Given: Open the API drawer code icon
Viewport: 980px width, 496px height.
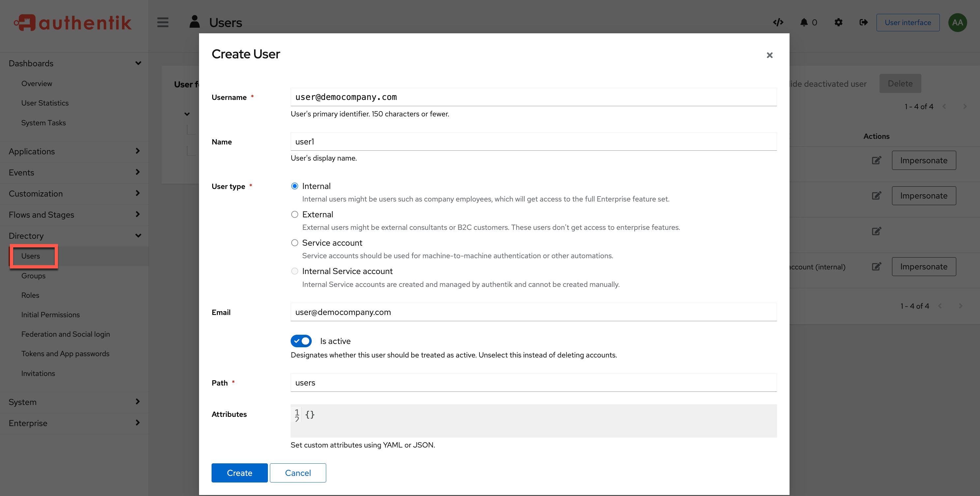Looking at the screenshot, I should coord(778,22).
